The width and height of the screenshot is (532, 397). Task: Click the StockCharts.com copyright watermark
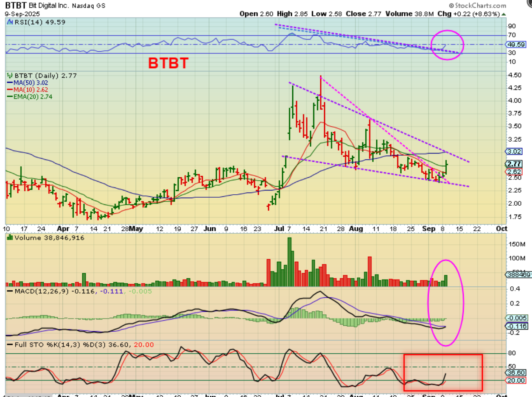pyautogui.click(x=477, y=6)
